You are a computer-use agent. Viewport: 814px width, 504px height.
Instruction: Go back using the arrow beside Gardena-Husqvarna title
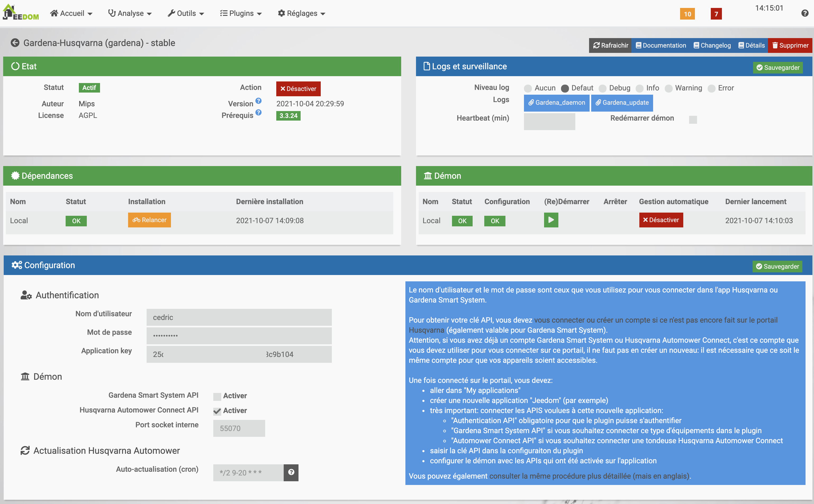(15, 43)
